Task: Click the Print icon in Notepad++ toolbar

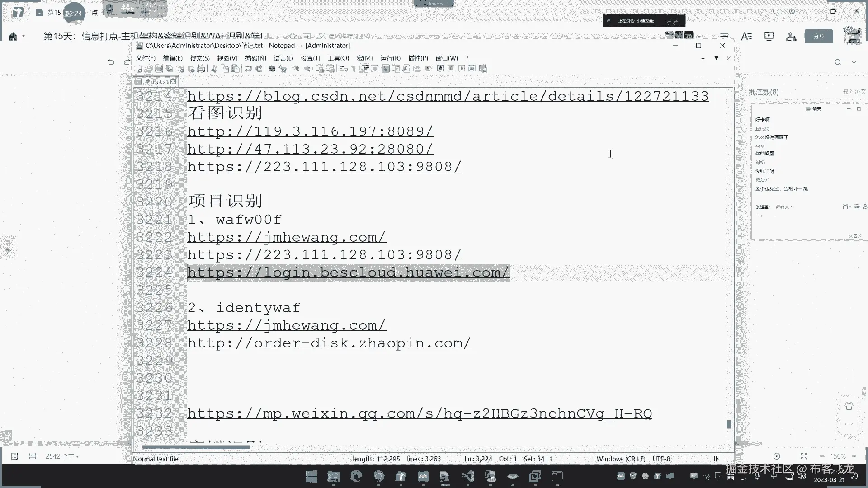Action: click(x=201, y=69)
